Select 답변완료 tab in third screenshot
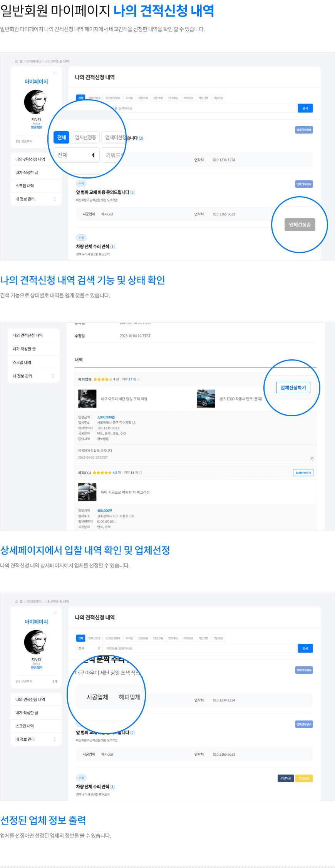Screen dimensions: 335x868 coord(143,638)
